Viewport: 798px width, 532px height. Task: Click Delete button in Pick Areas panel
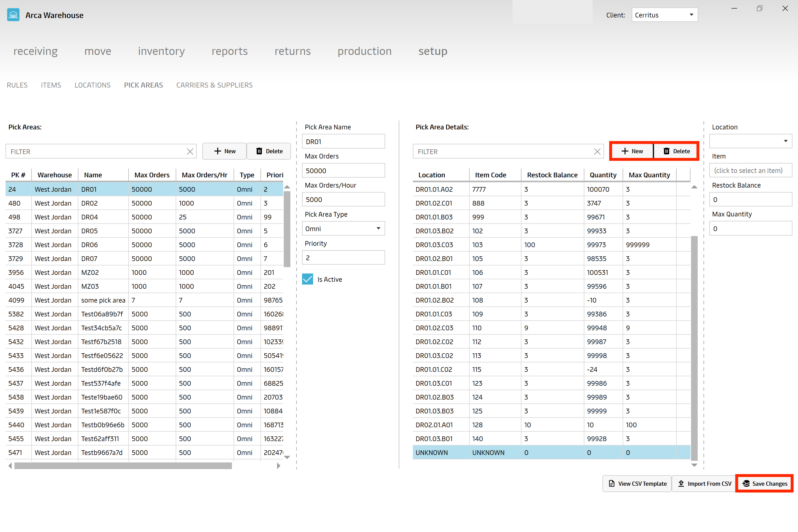269,151
